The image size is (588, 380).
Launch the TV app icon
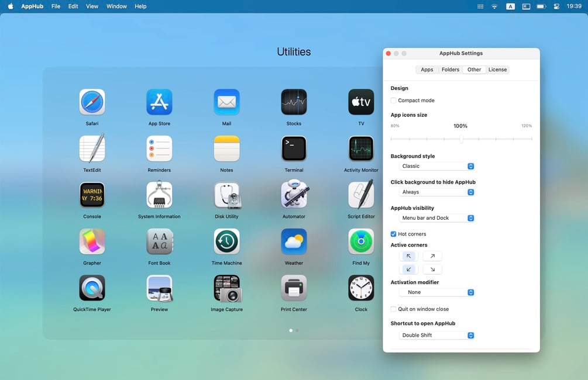click(x=361, y=102)
